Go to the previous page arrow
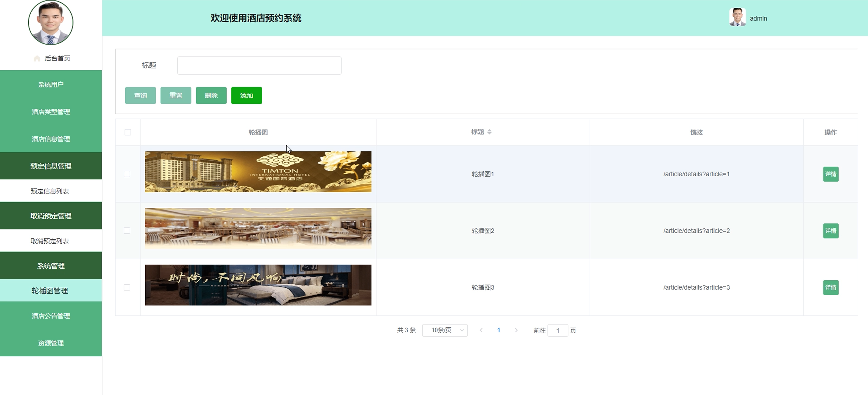This screenshot has width=868, height=395. pos(481,330)
